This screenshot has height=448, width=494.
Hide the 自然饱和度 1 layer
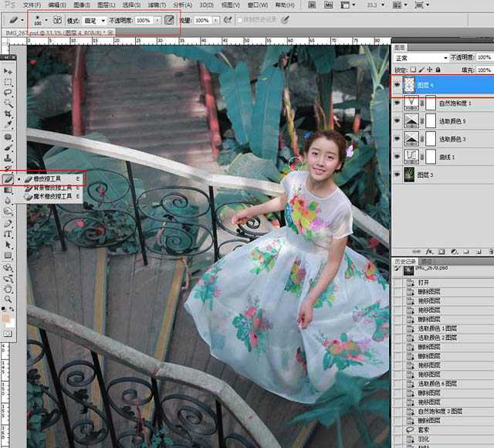click(x=397, y=103)
